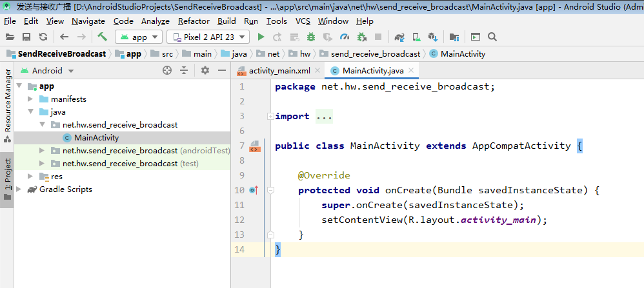This screenshot has width=644, height=288.
Task: Open the Navigate menu
Action: click(x=88, y=21)
